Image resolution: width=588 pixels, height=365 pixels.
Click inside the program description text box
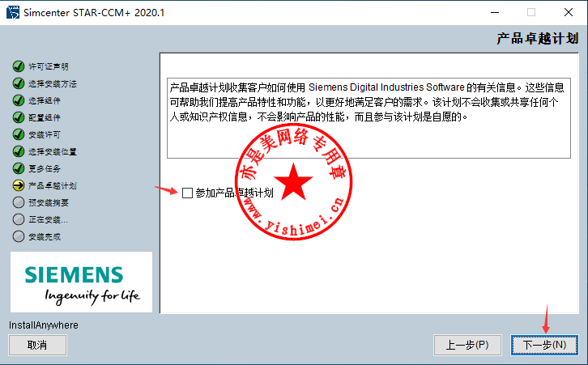tap(369, 118)
